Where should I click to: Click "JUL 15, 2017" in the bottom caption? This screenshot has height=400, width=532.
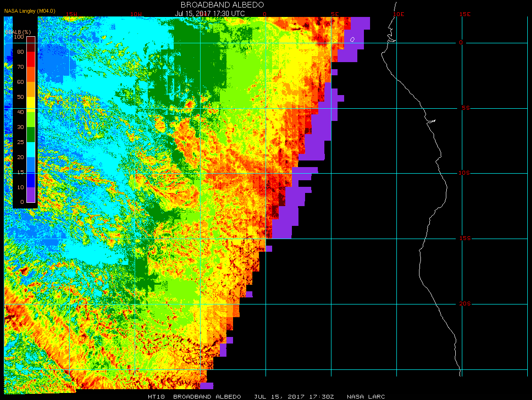tap(279, 397)
